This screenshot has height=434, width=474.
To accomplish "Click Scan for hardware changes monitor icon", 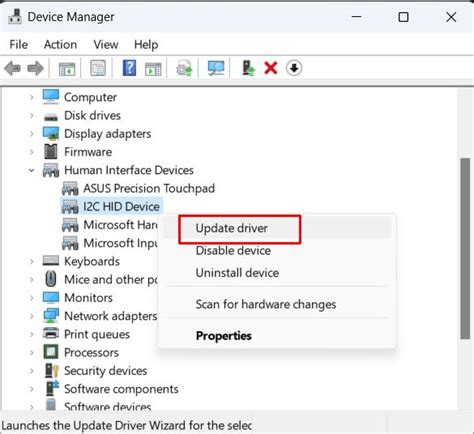I will coord(216,68).
